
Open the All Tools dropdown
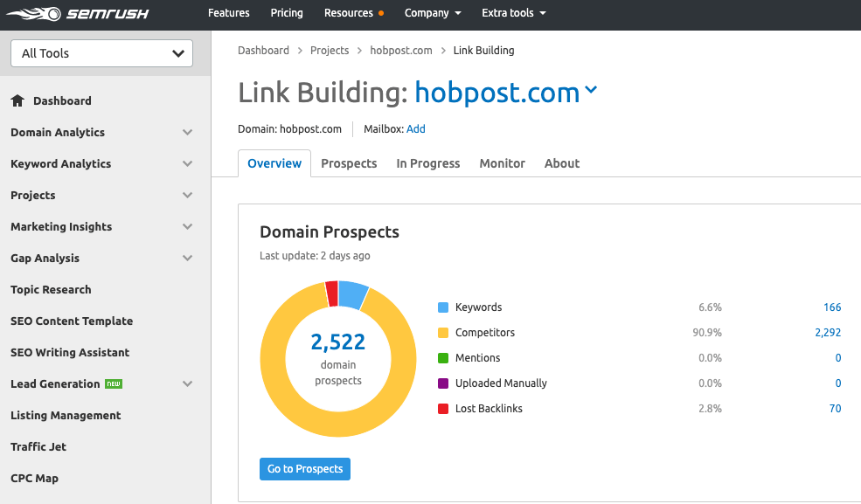click(x=101, y=53)
